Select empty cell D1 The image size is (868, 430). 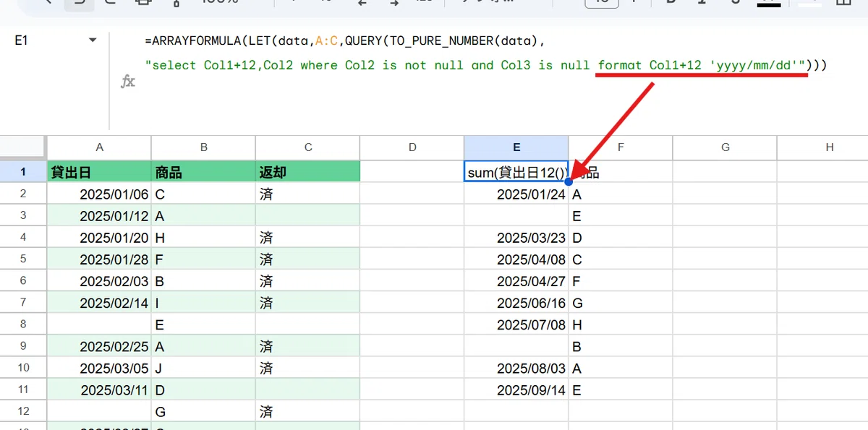point(412,172)
